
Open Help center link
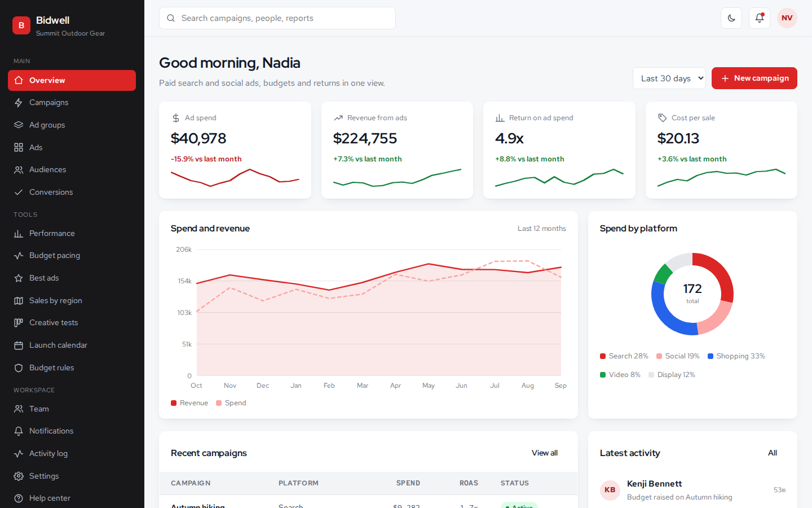coord(72,498)
